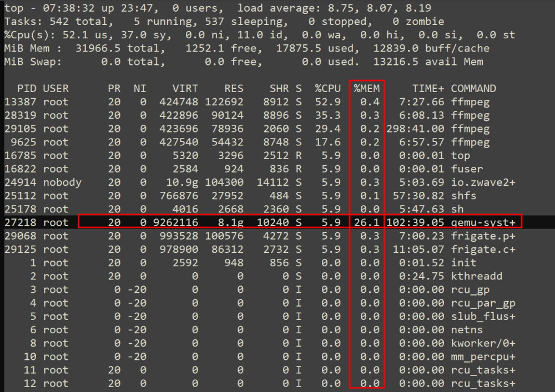Click the 298:41.00 time value
Viewport: 555px width, 392px height.
[x=415, y=129]
